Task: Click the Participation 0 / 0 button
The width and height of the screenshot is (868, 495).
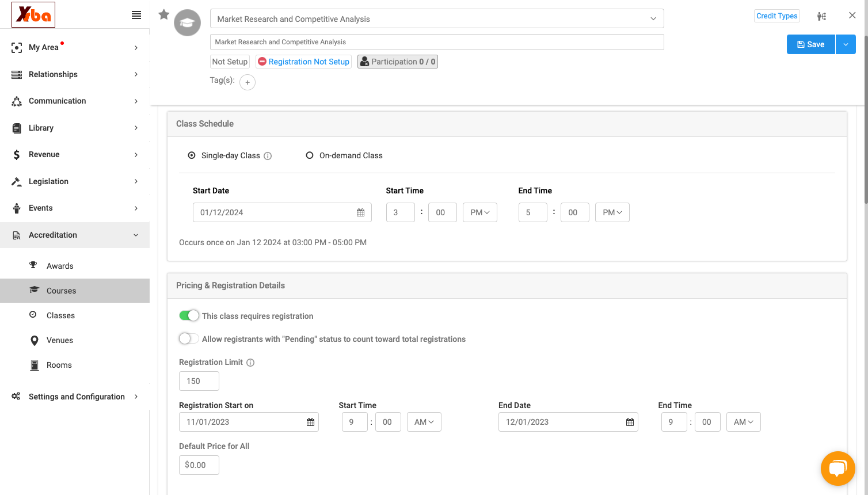Action: coord(398,62)
